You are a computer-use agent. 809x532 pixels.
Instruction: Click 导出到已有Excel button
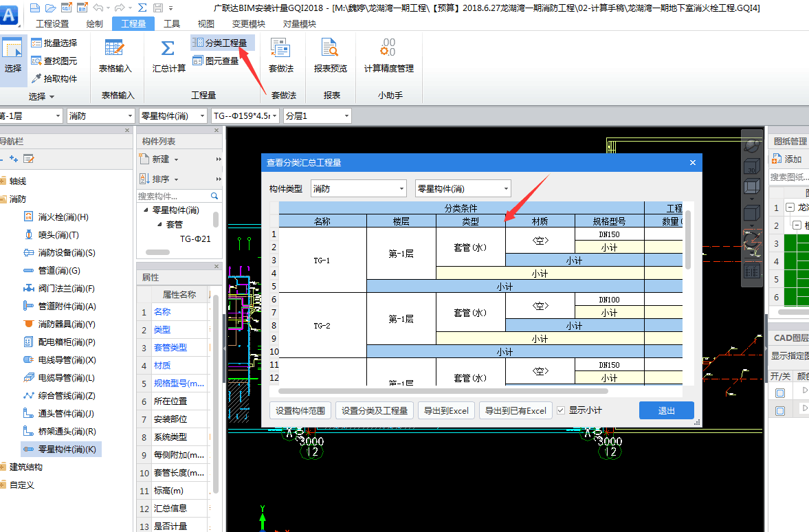click(x=516, y=411)
